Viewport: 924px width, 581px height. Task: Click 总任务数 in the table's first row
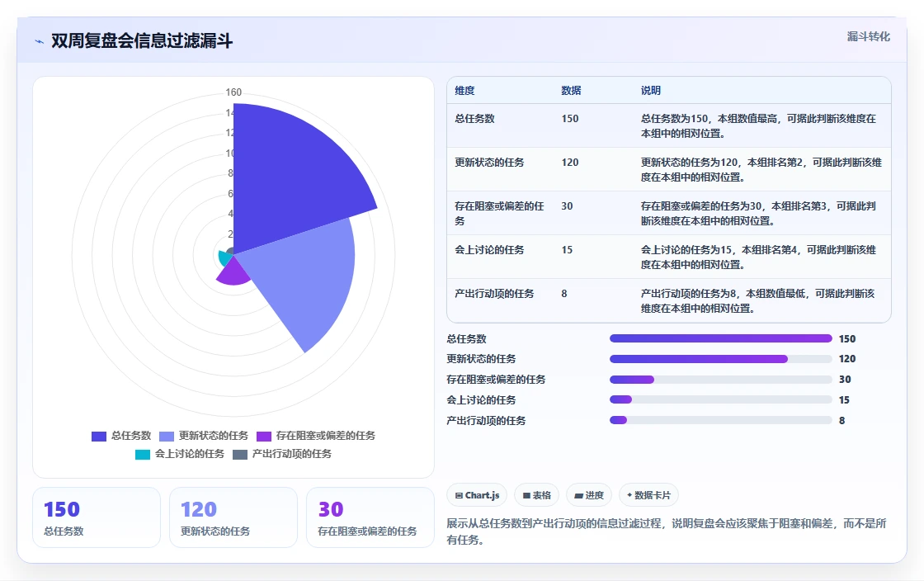pyautogui.click(x=474, y=119)
